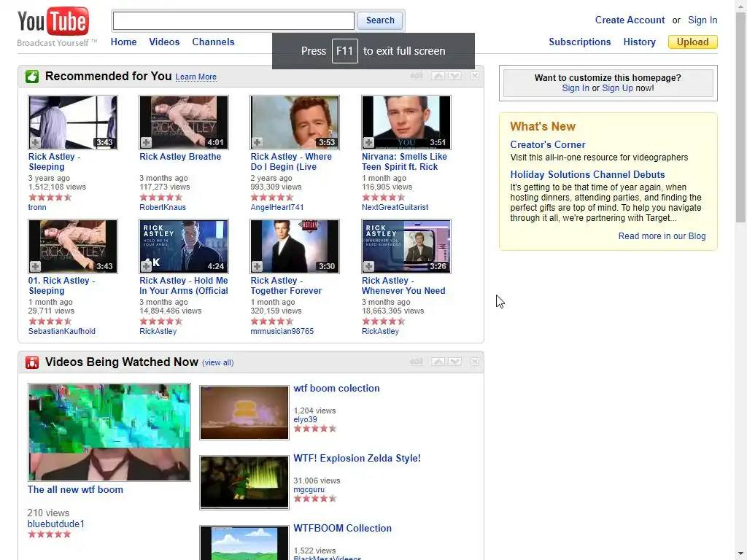Rate stars under Rick Astley Breathe
The height and width of the screenshot is (560, 747).
click(161, 197)
